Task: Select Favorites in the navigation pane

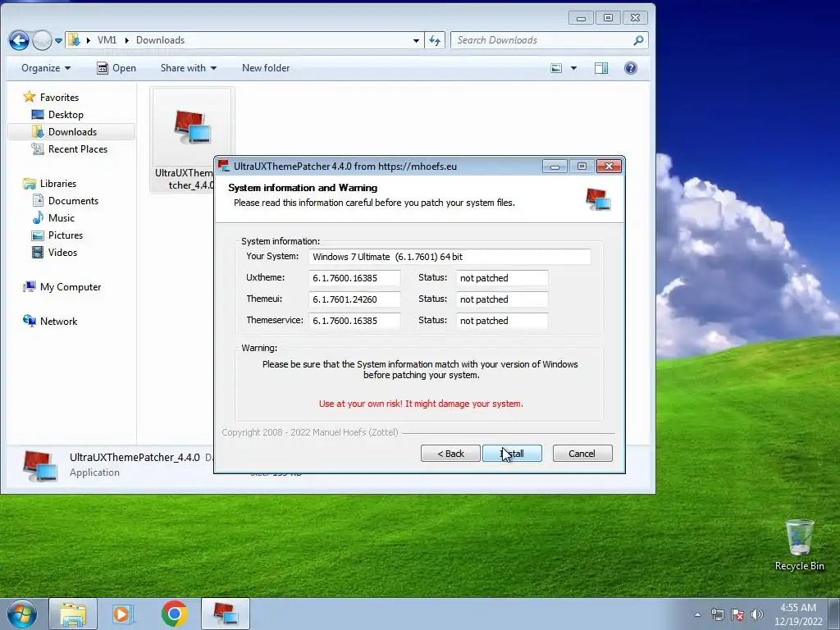Action: click(x=59, y=98)
